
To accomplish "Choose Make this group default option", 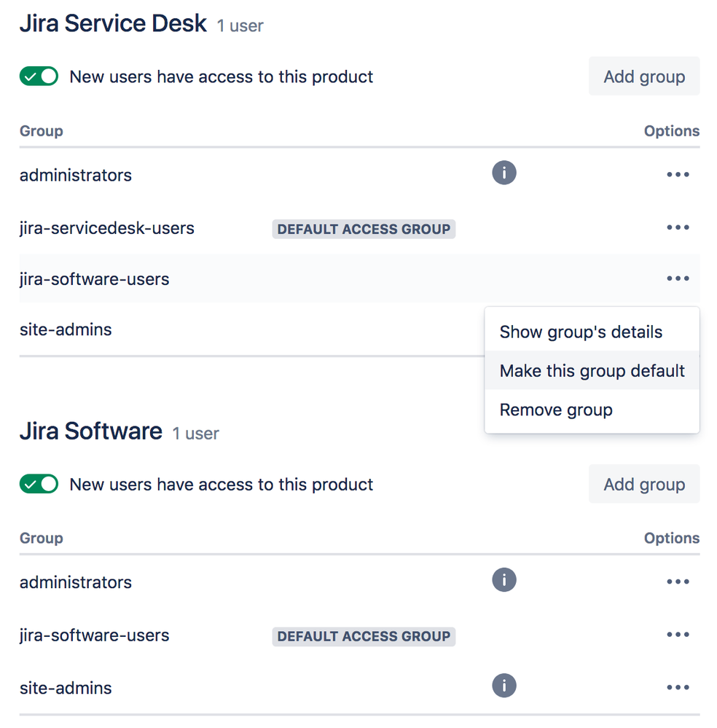I will [x=592, y=370].
